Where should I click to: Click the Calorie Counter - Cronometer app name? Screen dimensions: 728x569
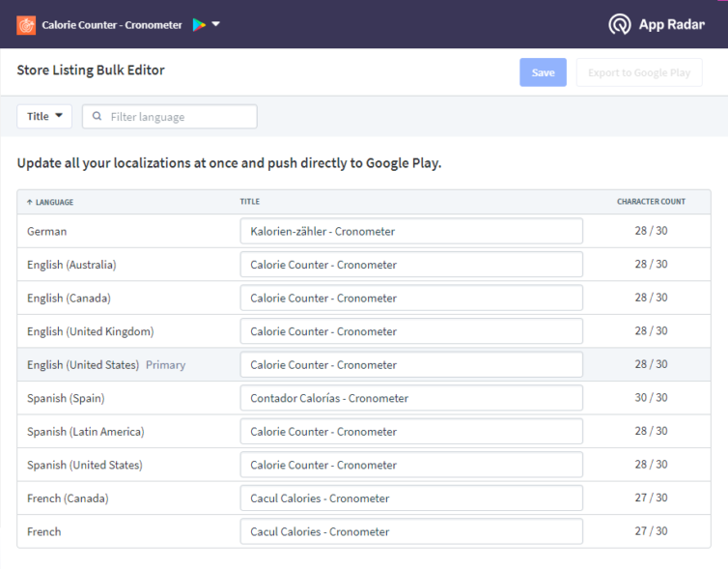(x=112, y=25)
